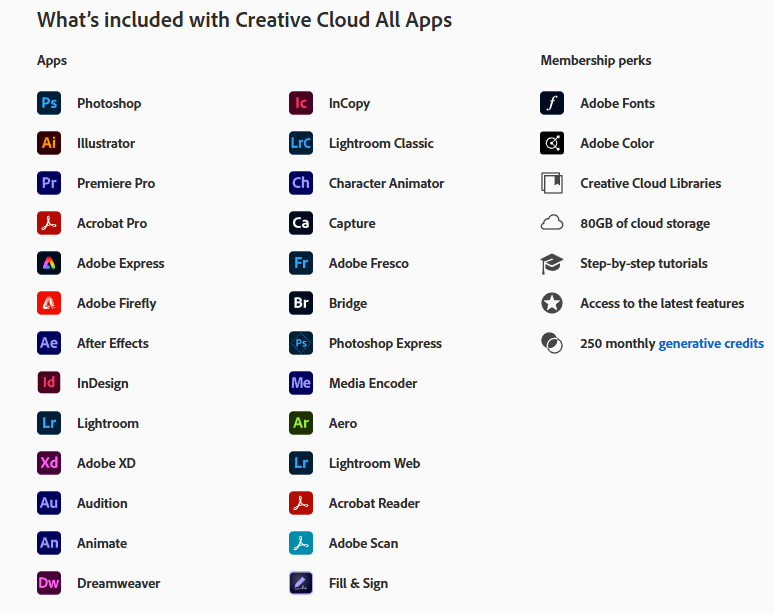774x613 pixels.
Task: Click the Adobe Fonts f icon
Action: click(x=552, y=103)
